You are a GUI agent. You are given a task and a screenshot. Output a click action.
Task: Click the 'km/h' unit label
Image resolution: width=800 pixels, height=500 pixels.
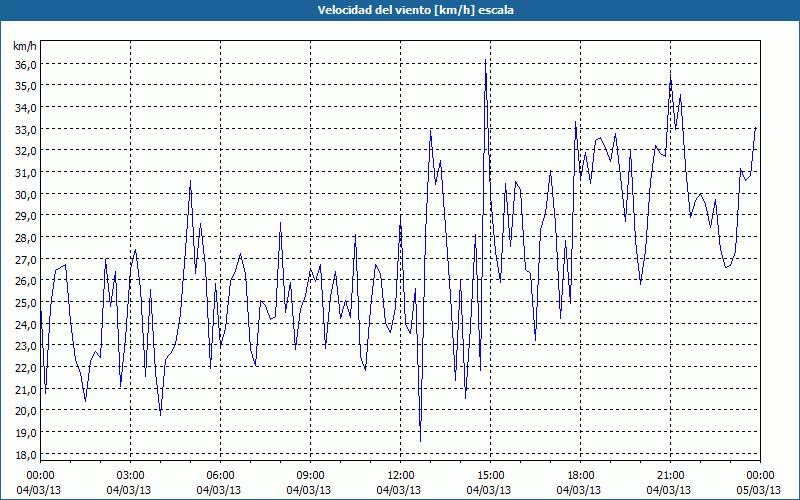pyautogui.click(x=25, y=46)
